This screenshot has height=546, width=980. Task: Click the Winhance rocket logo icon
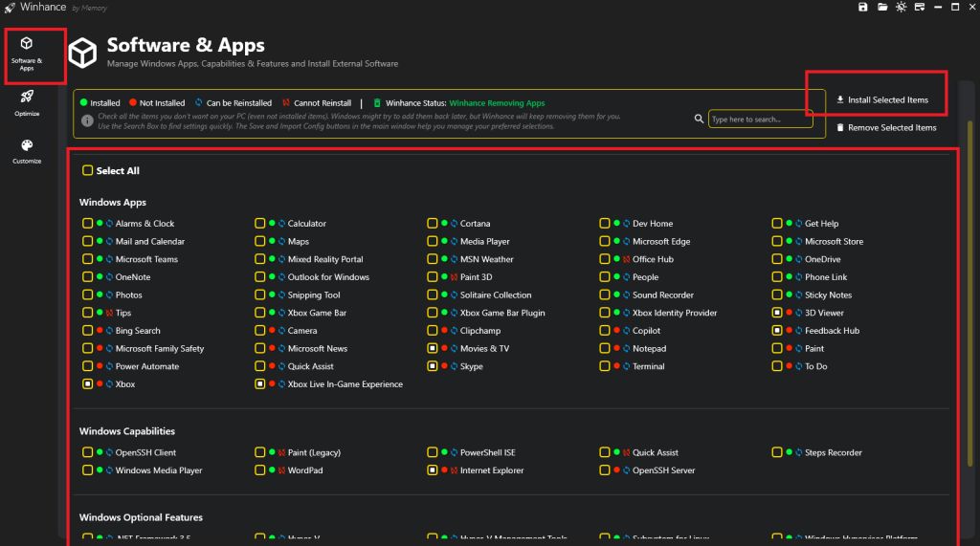tap(10, 8)
